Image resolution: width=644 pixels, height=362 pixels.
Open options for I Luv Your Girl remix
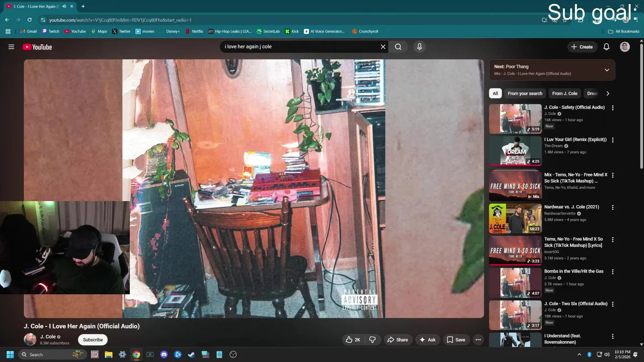[x=612, y=140]
